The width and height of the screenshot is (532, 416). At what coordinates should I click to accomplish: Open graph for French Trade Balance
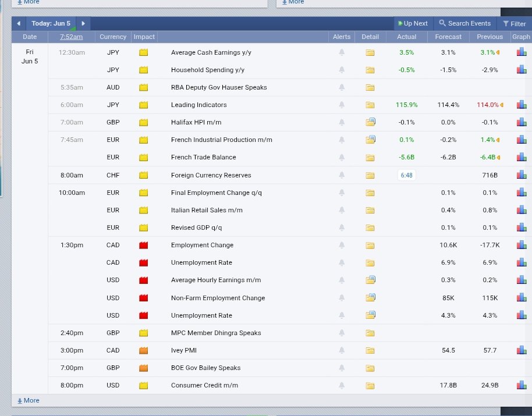[522, 157]
